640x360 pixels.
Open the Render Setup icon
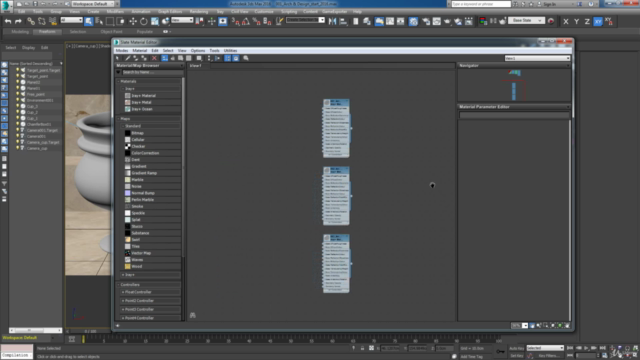click(x=426, y=21)
